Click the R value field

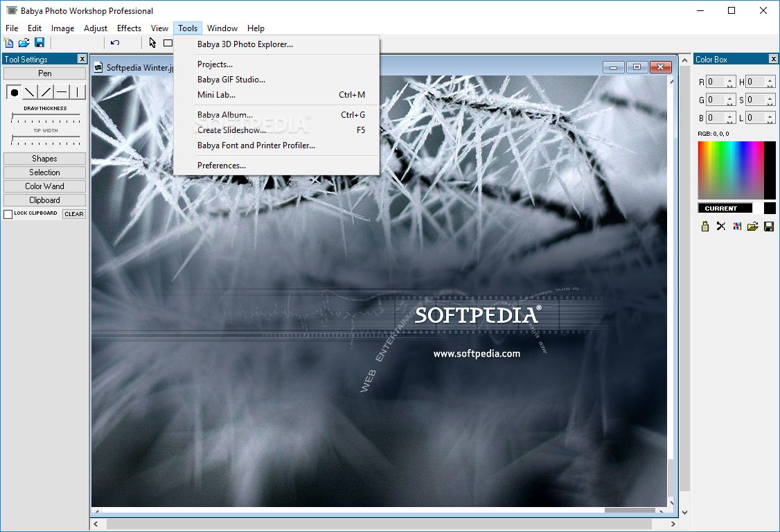716,82
